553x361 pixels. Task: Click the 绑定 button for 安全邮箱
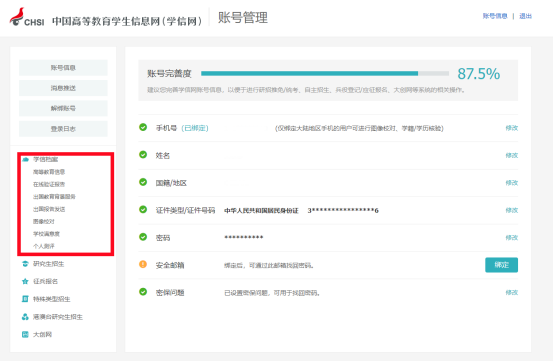502,265
